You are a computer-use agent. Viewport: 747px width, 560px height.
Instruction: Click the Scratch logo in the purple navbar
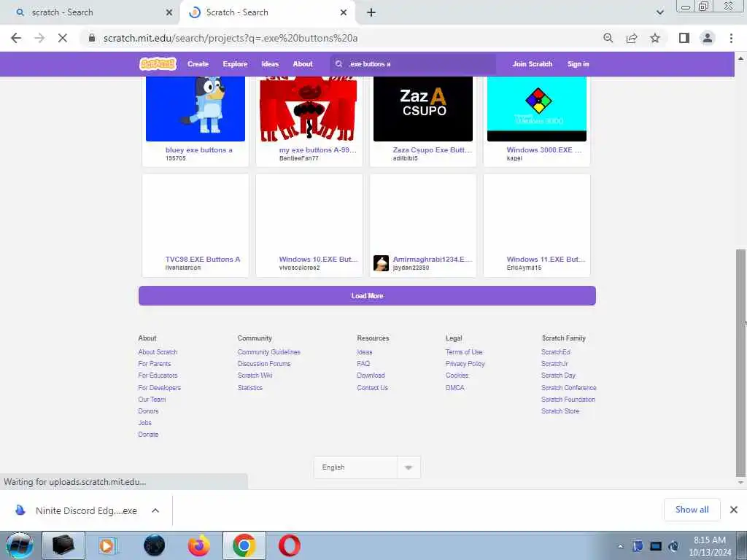click(x=158, y=64)
